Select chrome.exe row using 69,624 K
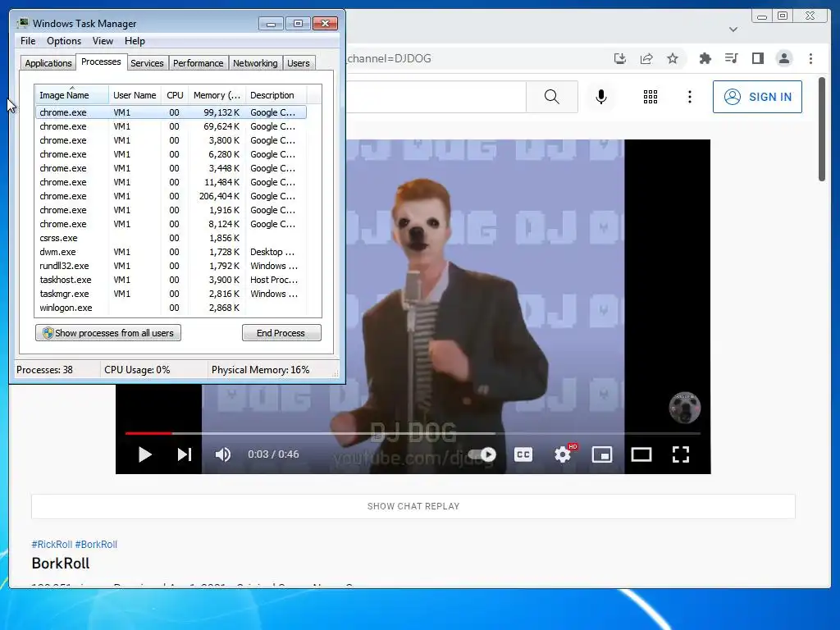 click(171, 126)
